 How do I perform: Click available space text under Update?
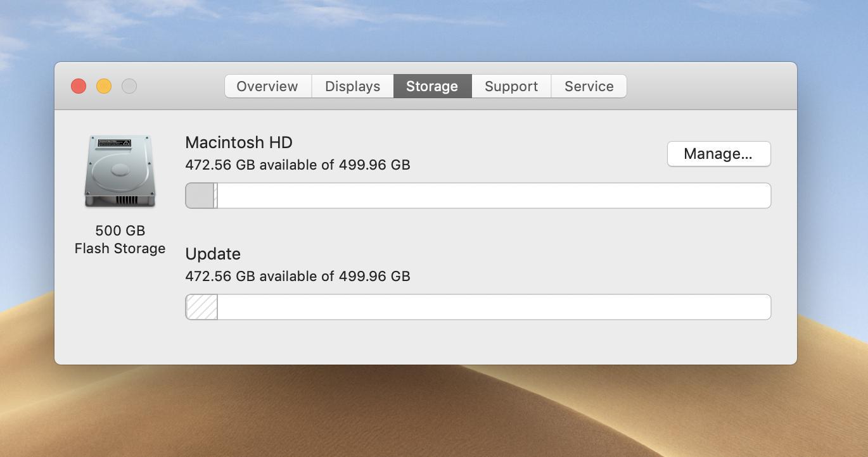(x=298, y=276)
